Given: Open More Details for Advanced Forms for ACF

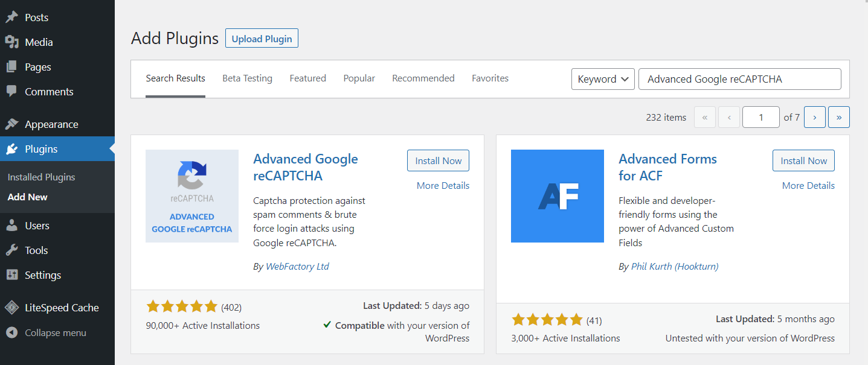Looking at the screenshot, I should (808, 186).
